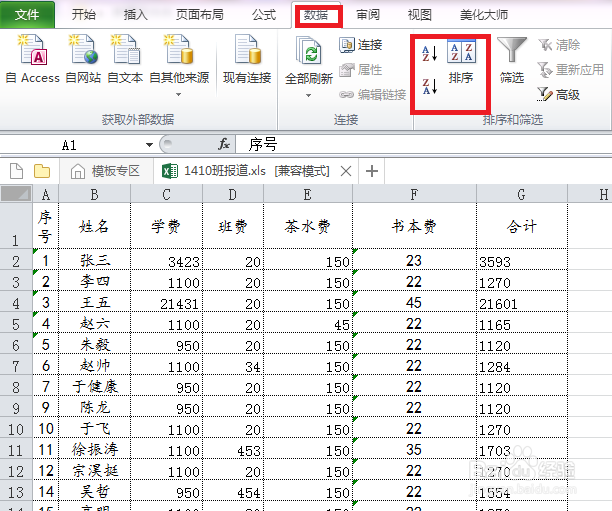Select the cell containing 张三
Viewport: 612px width, 511px height.
[x=94, y=260]
